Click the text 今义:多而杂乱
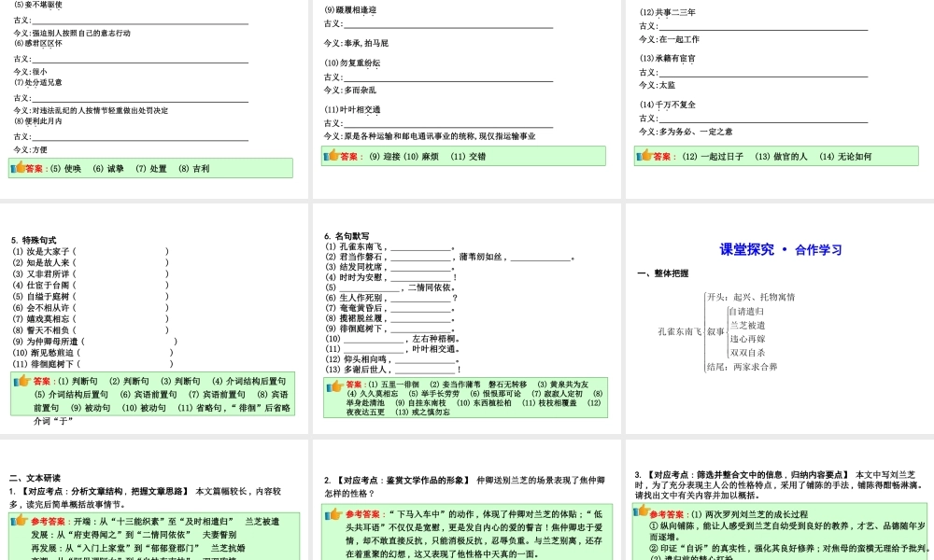Viewport: 934px width, 560px height. coord(350,91)
